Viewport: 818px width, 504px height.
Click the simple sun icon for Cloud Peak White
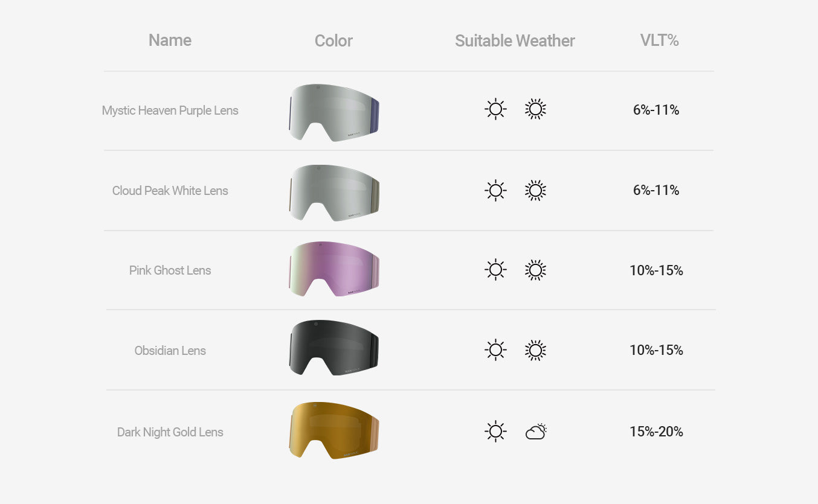click(495, 190)
